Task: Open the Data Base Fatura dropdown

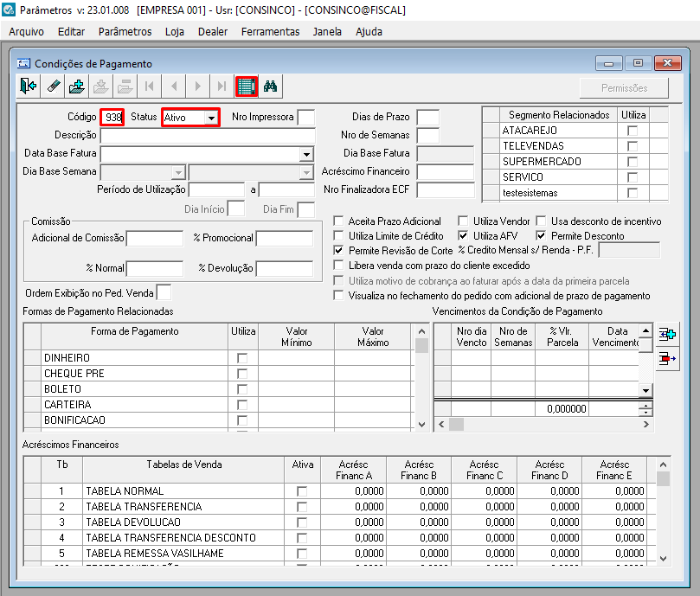Action: [306, 155]
